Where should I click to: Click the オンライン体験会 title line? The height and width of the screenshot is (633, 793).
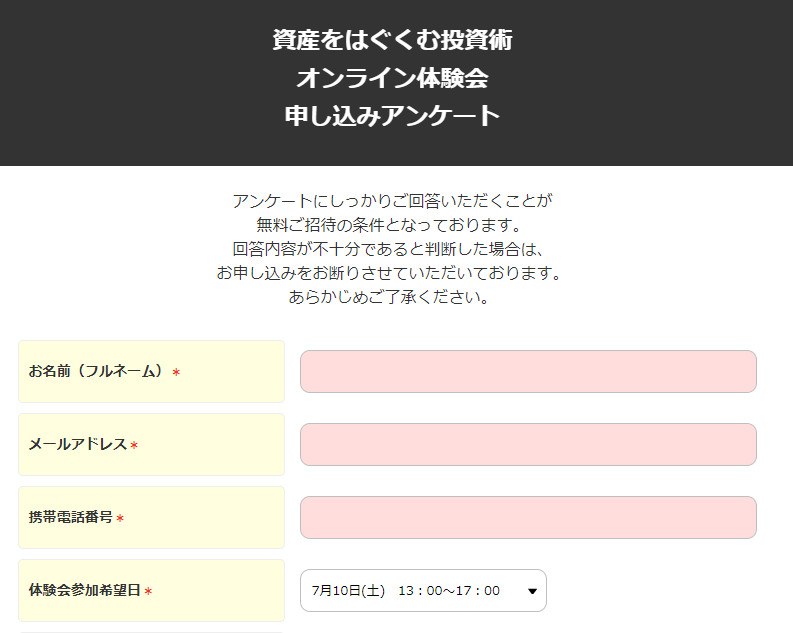pos(392,78)
